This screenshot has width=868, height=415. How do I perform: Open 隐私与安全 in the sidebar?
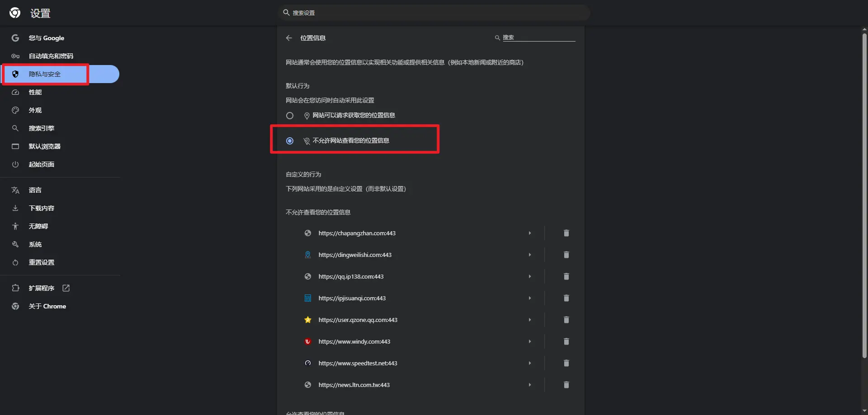pyautogui.click(x=45, y=74)
